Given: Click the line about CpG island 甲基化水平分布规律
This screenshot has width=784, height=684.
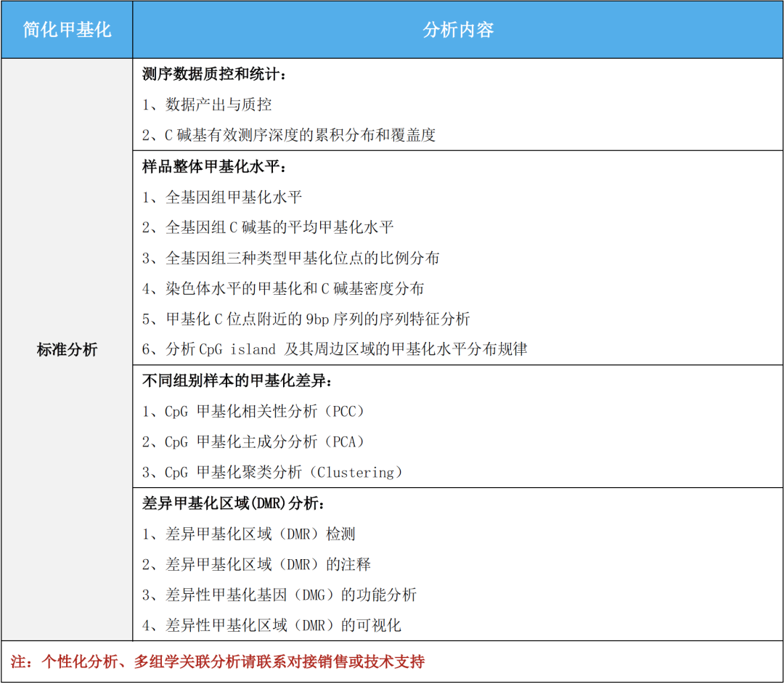Looking at the screenshot, I should (335, 349).
